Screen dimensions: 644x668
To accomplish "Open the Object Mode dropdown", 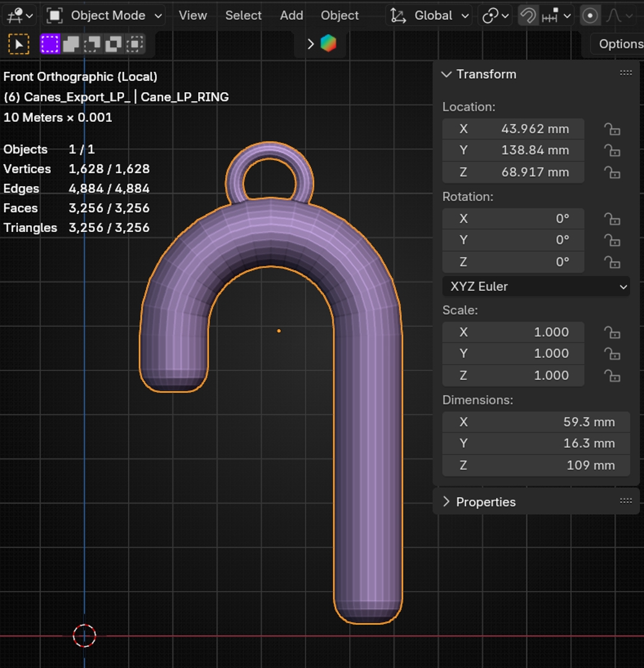I will pyautogui.click(x=106, y=15).
